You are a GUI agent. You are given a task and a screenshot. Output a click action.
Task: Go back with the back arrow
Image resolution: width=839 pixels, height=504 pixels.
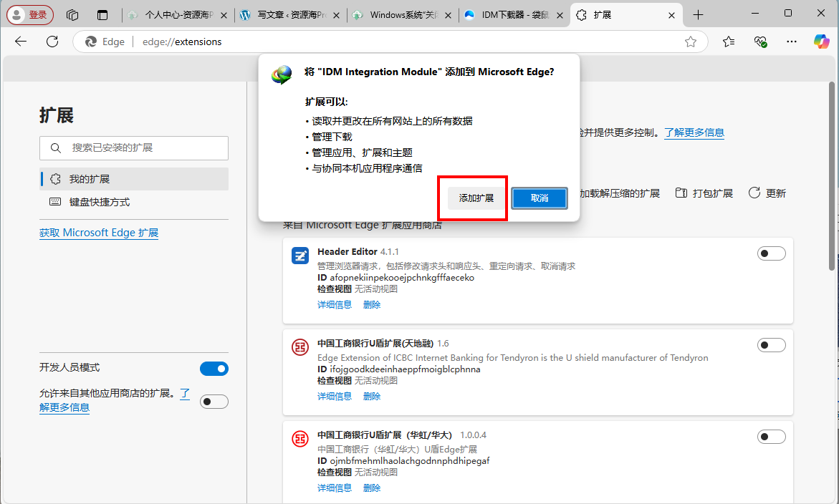(21, 42)
